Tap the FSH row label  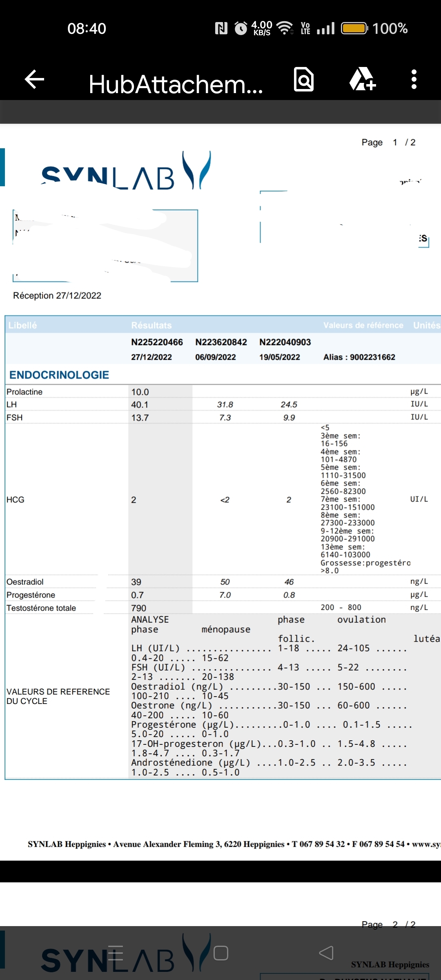coord(14,418)
